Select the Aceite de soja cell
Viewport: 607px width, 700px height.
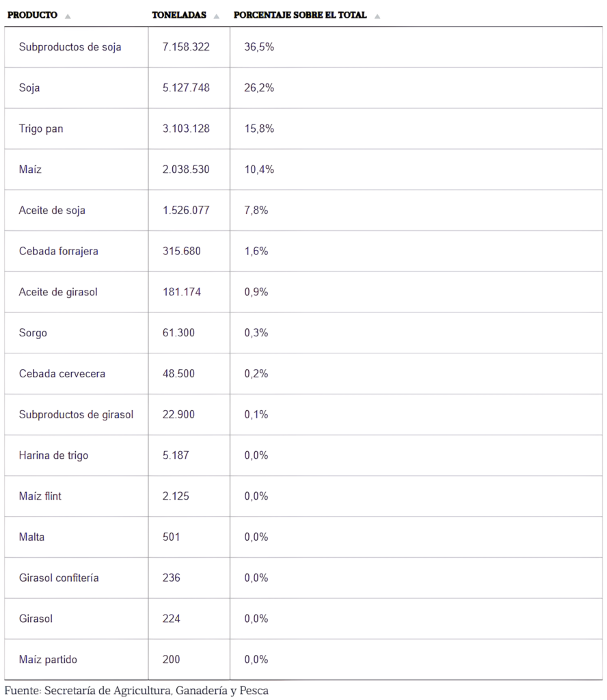pos(52,211)
